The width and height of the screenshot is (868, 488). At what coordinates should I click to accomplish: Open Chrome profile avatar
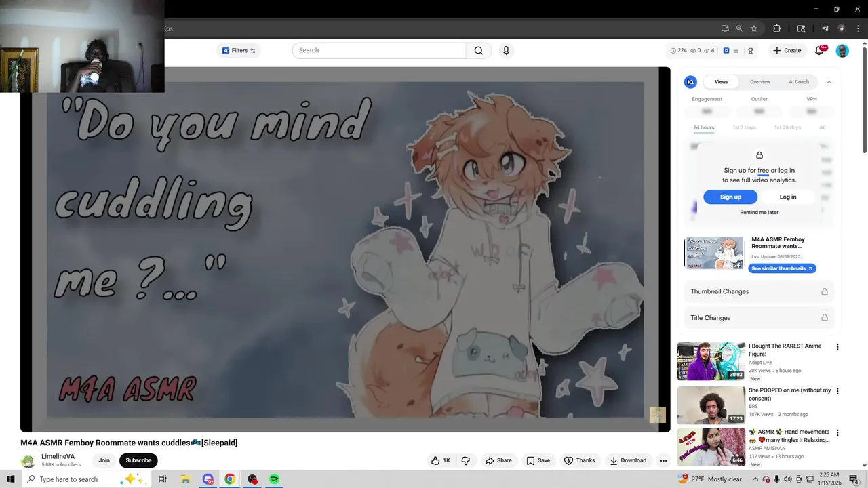(842, 28)
